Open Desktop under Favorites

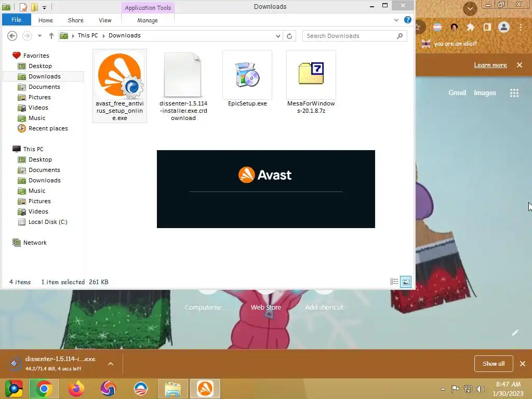40,66
